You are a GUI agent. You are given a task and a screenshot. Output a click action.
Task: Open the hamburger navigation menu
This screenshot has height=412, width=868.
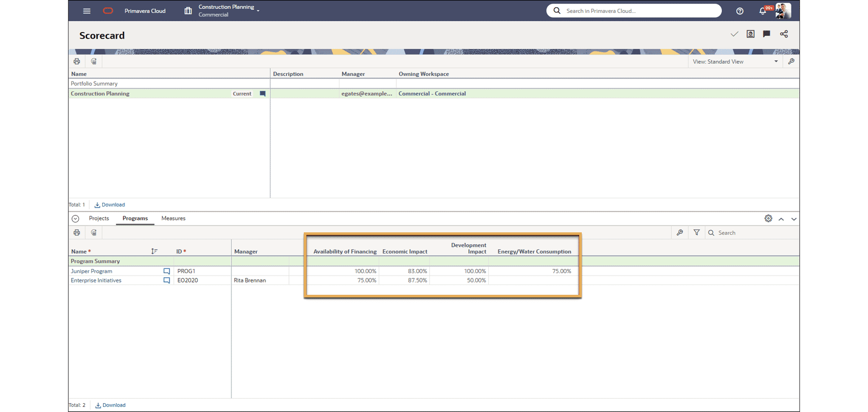(87, 11)
